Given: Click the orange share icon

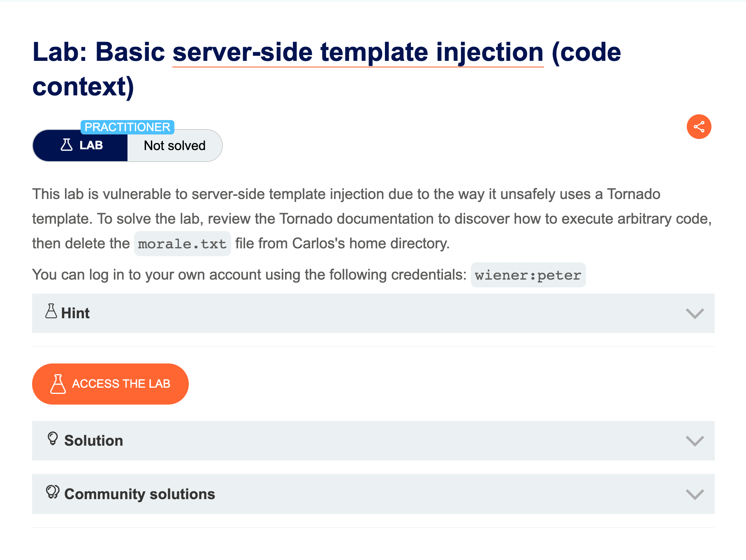Looking at the screenshot, I should point(699,127).
